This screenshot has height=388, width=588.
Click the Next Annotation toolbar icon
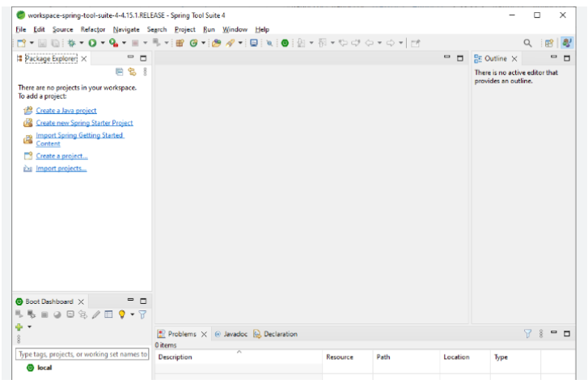[x=301, y=43]
